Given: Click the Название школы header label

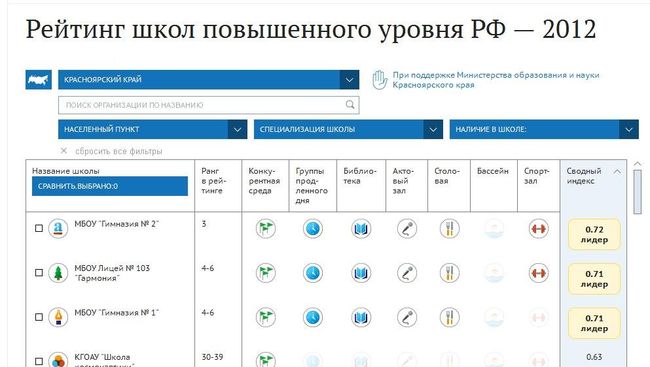Looking at the screenshot, I should (x=65, y=171).
